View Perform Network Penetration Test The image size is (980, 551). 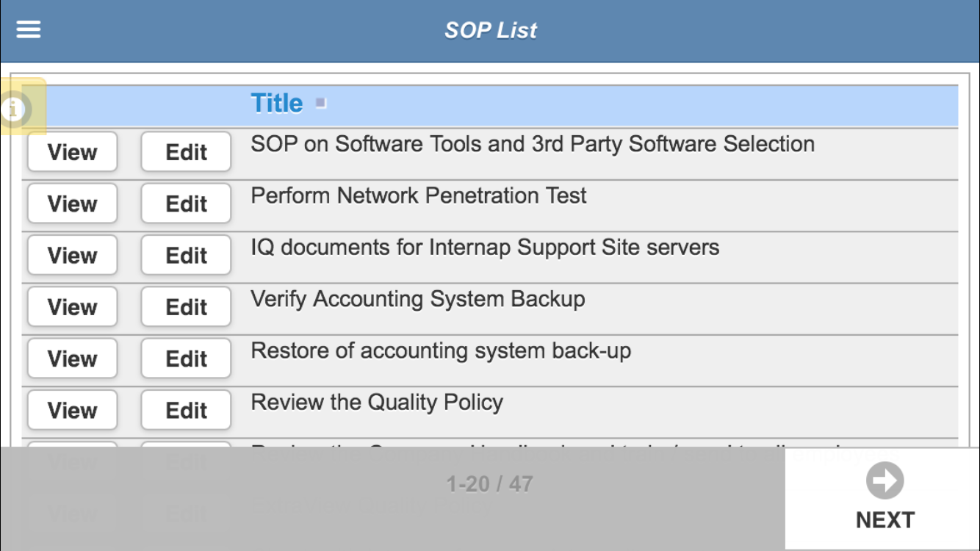point(72,204)
